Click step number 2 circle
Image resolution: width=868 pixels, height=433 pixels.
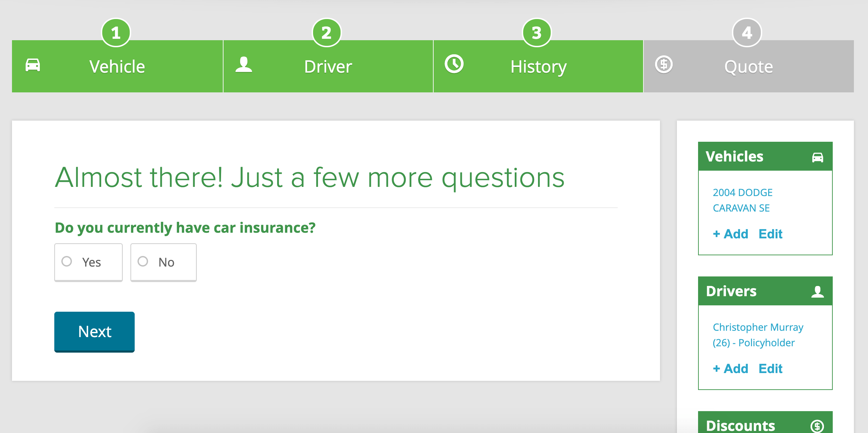(x=327, y=33)
